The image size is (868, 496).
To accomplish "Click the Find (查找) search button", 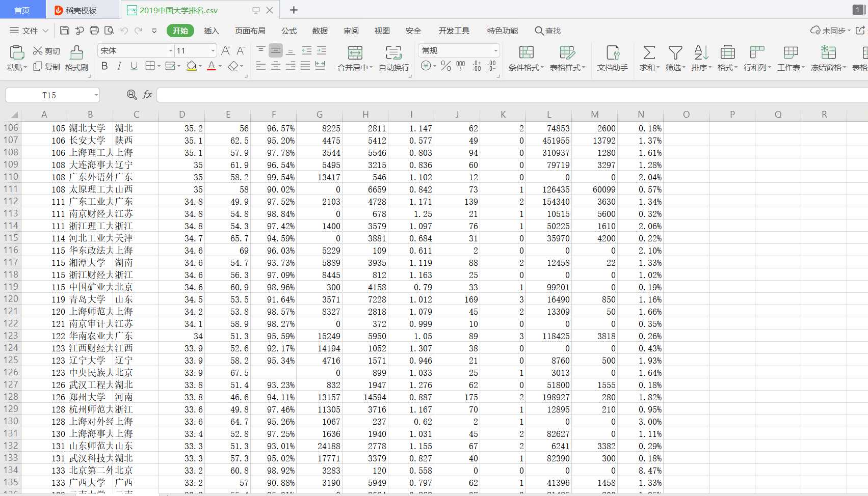I will pos(548,31).
